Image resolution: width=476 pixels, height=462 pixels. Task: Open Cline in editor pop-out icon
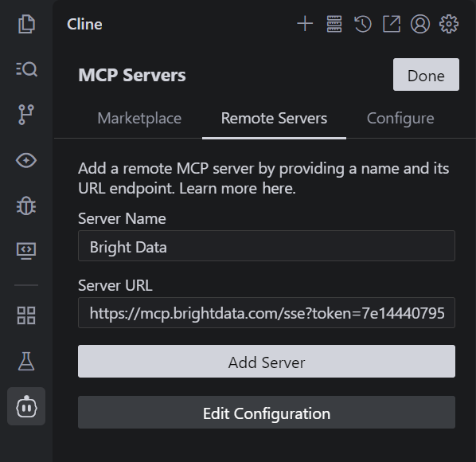pos(392,24)
